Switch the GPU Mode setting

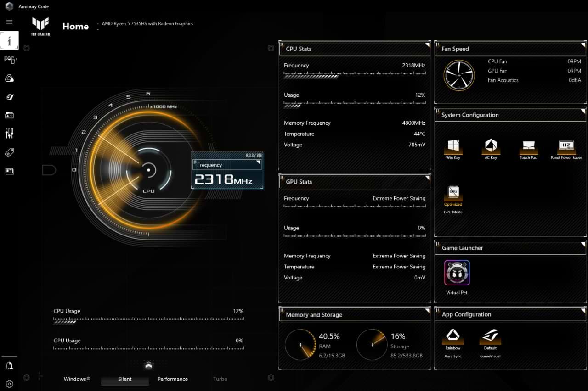pyautogui.click(x=453, y=193)
